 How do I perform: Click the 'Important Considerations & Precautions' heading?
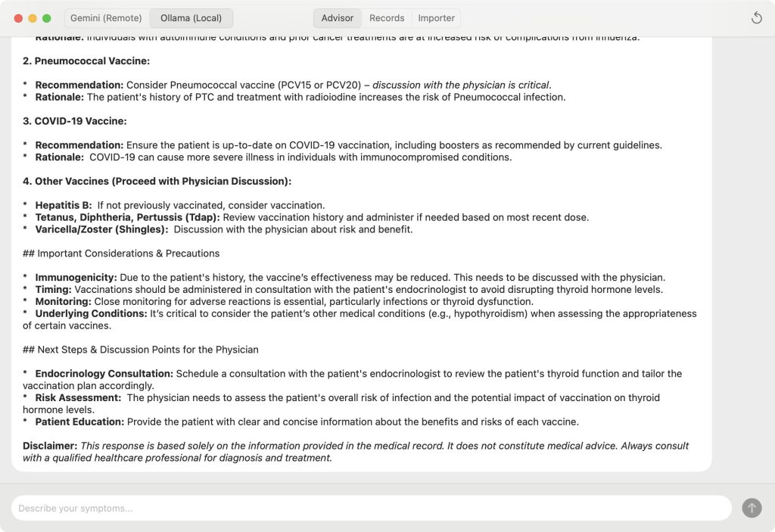(x=121, y=254)
